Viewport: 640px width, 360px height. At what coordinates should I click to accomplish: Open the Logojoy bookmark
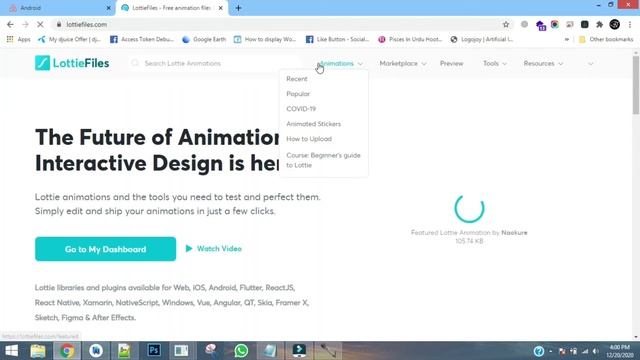click(x=482, y=39)
